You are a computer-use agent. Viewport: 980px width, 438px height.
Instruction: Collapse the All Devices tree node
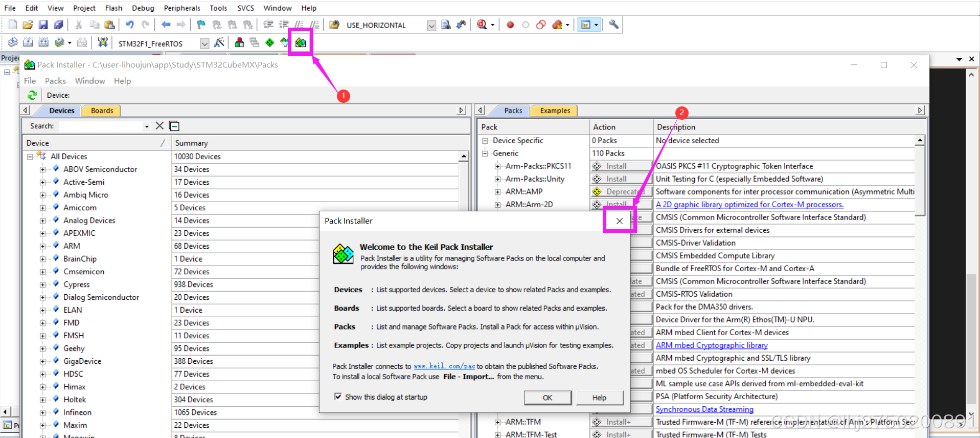point(30,157)
